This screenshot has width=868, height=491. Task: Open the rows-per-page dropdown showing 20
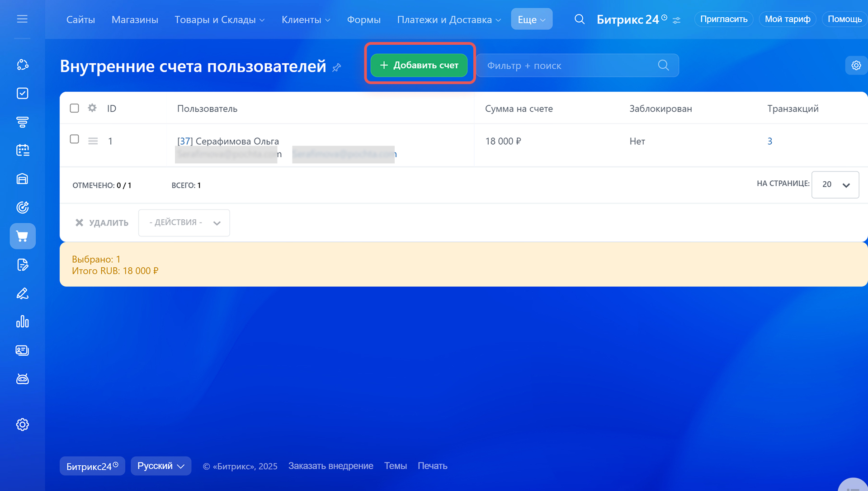click(x=835, y=184)
